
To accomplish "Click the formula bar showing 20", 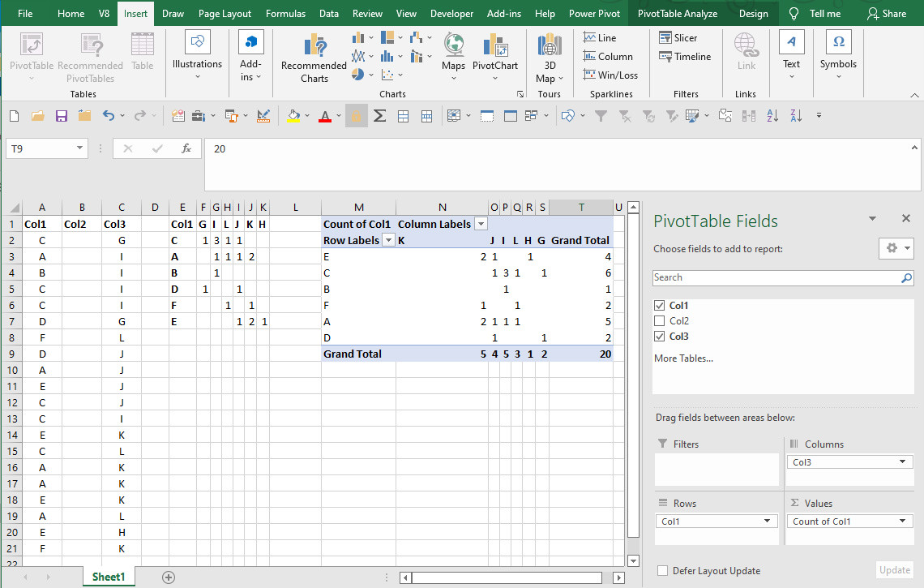I will pos(563,164).
